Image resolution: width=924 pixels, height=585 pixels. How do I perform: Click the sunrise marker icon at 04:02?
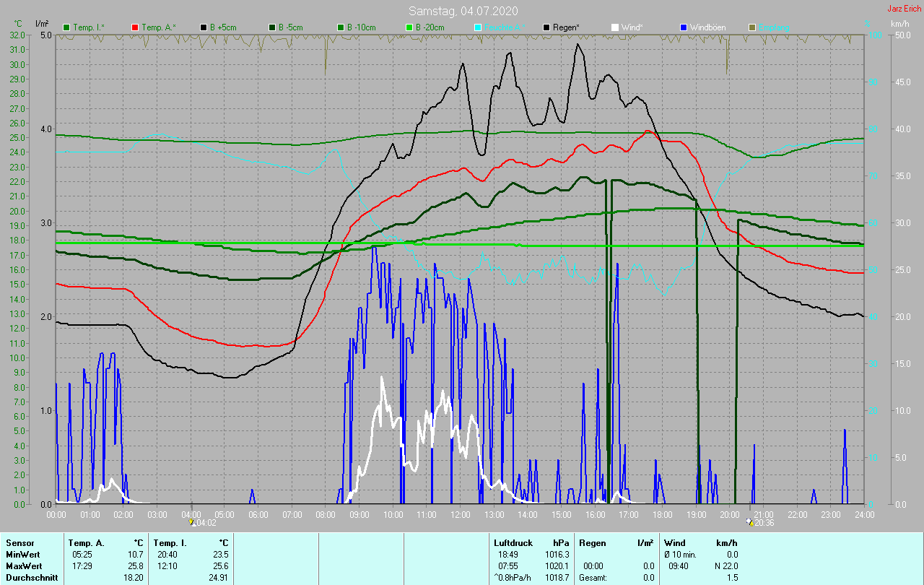[191, 522]
